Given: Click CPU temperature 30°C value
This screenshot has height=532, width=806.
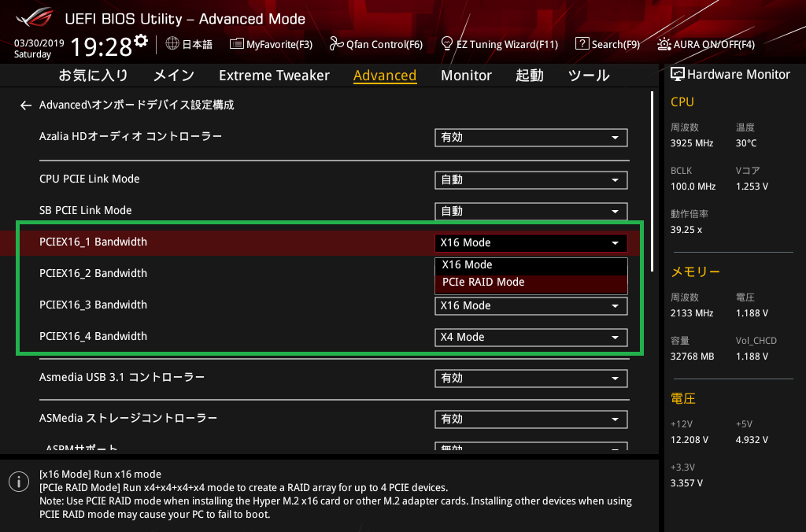Looking at the screenshot, I should point(746,143).
